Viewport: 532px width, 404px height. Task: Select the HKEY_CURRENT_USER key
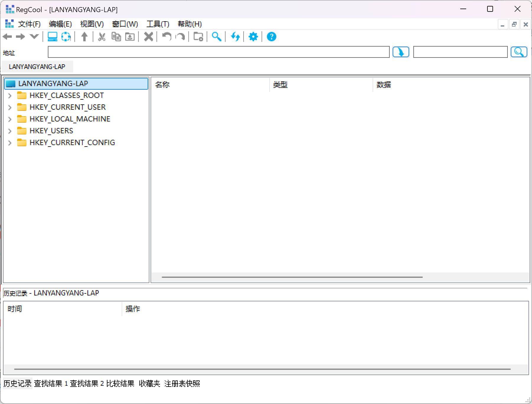point(68,107)
